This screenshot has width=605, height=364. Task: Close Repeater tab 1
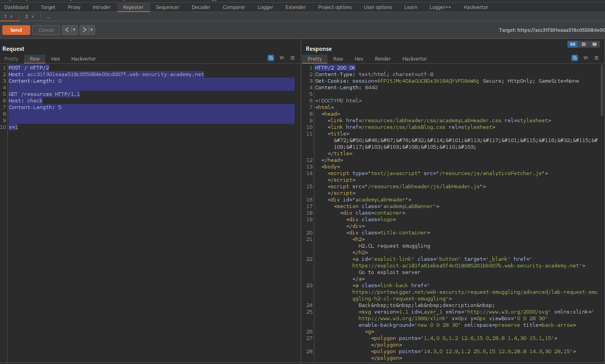(11, 17)
